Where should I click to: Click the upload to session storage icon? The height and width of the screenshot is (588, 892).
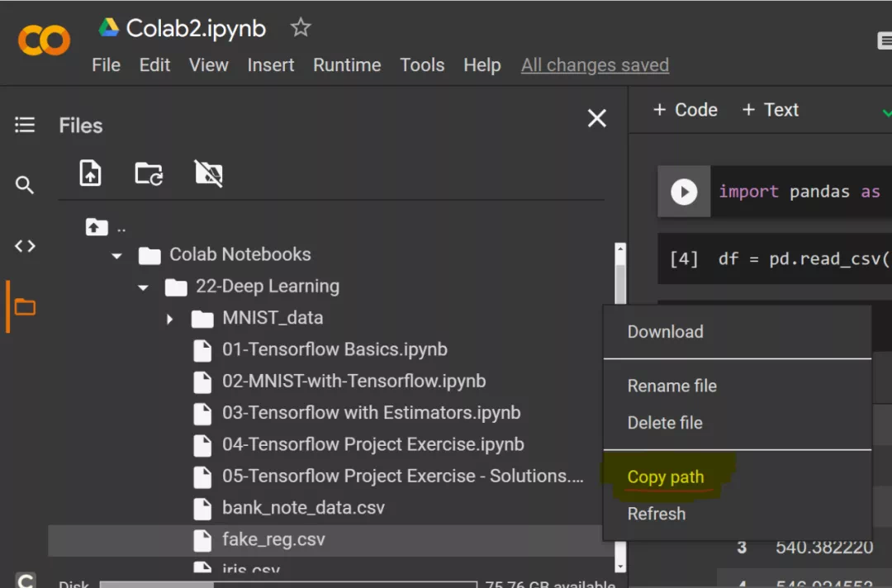tap(90, 173)
